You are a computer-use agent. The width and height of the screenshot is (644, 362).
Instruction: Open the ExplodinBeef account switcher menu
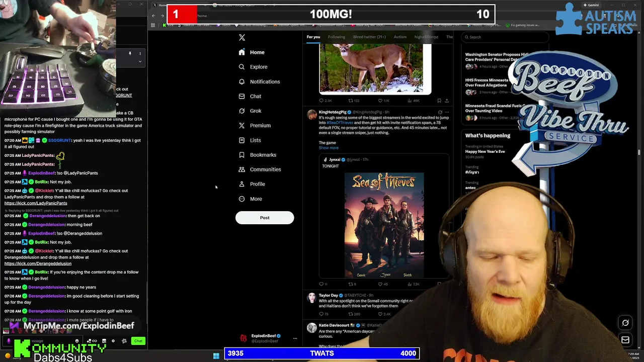(x=295, y=338)
